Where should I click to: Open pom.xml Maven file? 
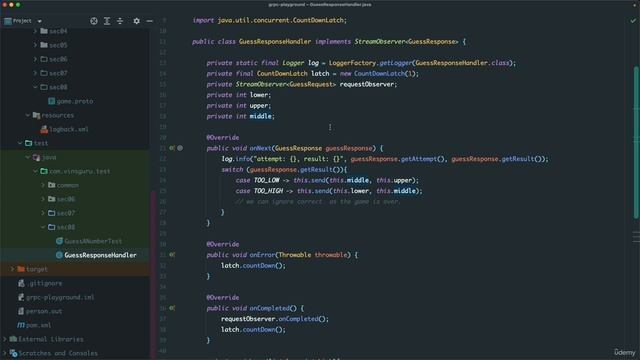(34, 325)
